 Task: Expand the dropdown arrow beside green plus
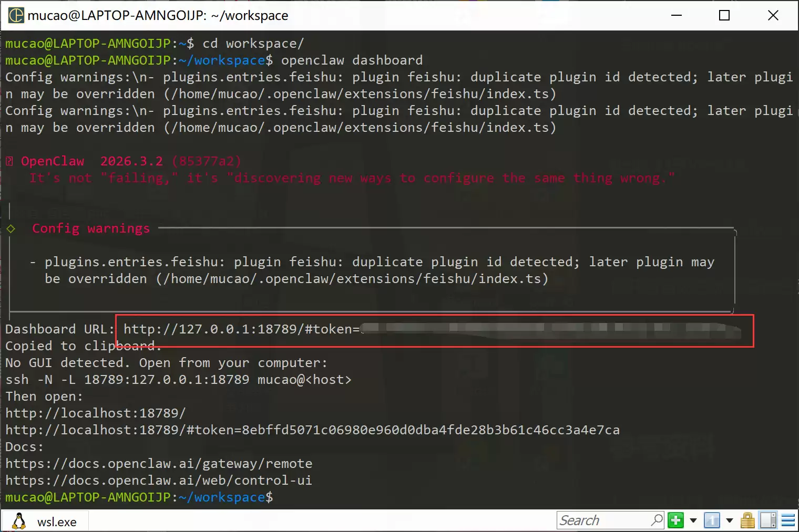click(x=693, y=520)
